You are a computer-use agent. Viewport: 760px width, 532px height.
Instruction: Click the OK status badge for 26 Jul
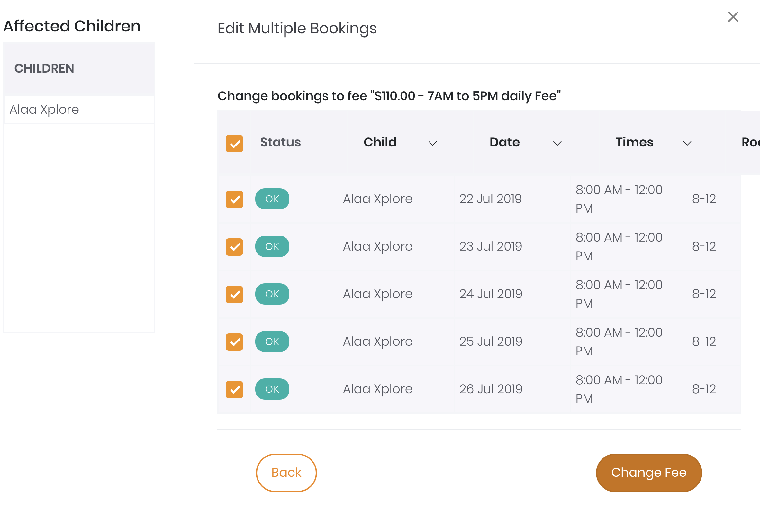click(x=272, y=389)
